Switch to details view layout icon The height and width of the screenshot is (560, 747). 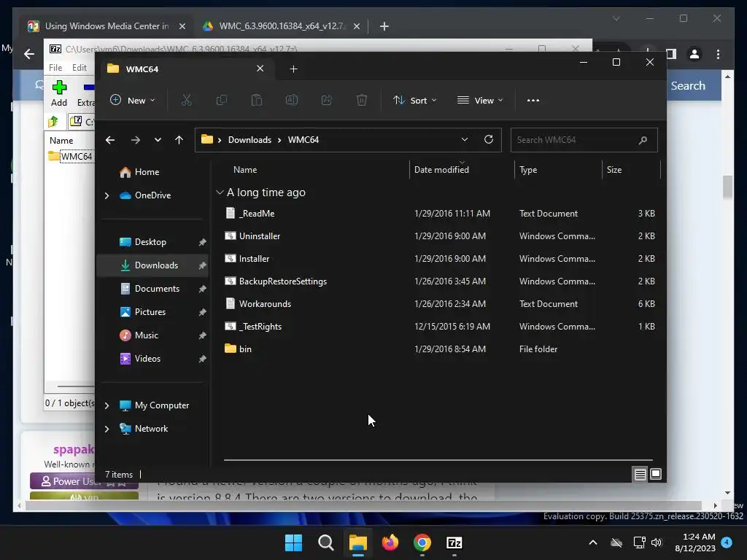(640, 474)
